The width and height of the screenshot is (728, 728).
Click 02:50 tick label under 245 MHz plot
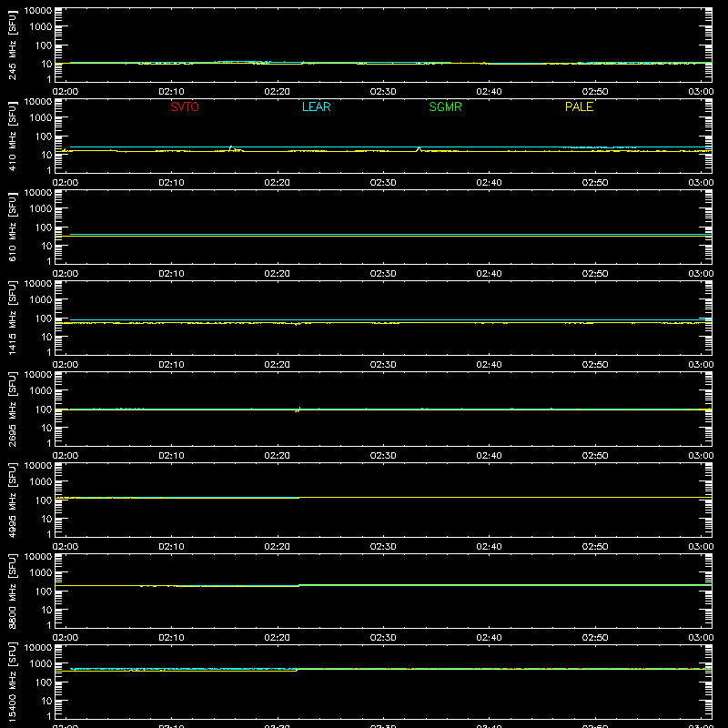tap(595, 92)
